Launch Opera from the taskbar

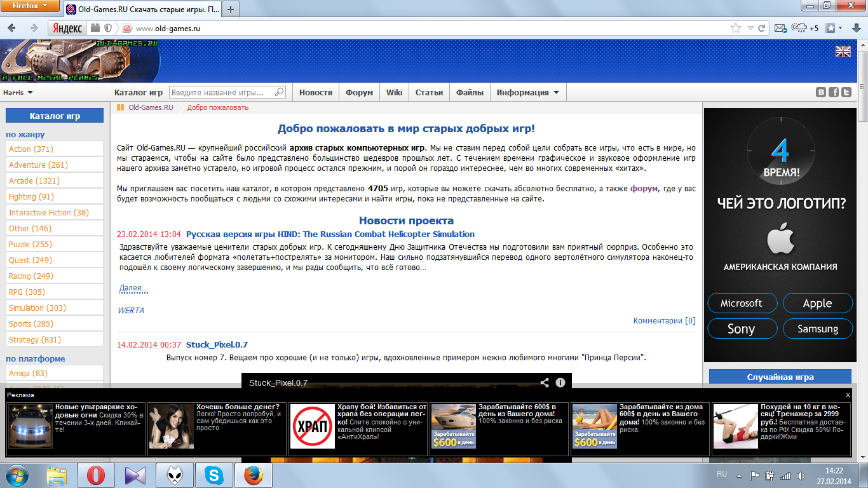pos(96,475)
